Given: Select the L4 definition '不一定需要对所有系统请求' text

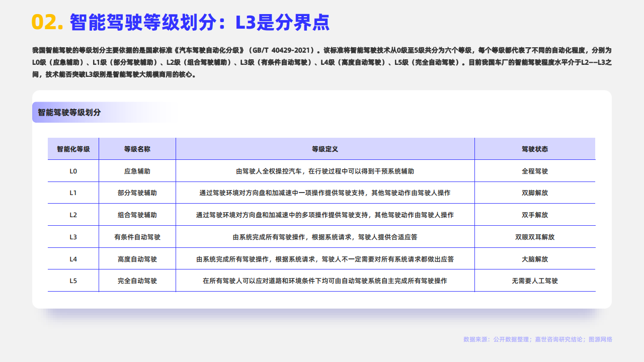Looking at the screenshot, I should coord(325,259).
